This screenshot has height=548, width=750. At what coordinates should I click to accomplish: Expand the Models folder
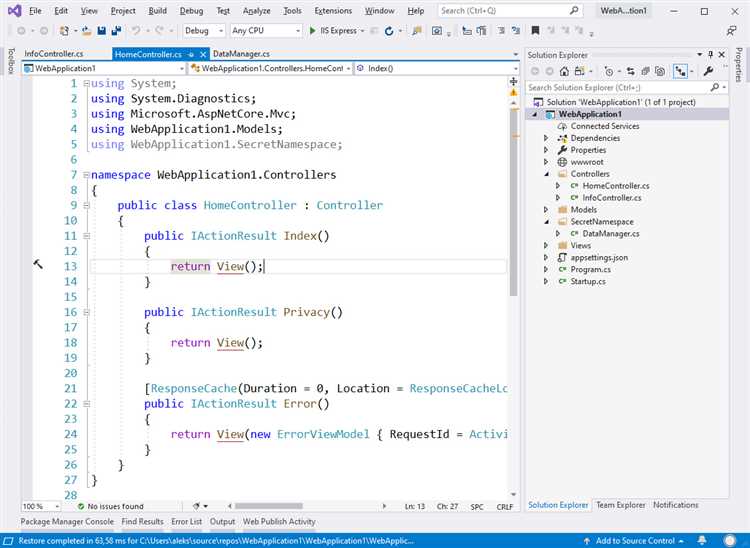coord(546,209)
